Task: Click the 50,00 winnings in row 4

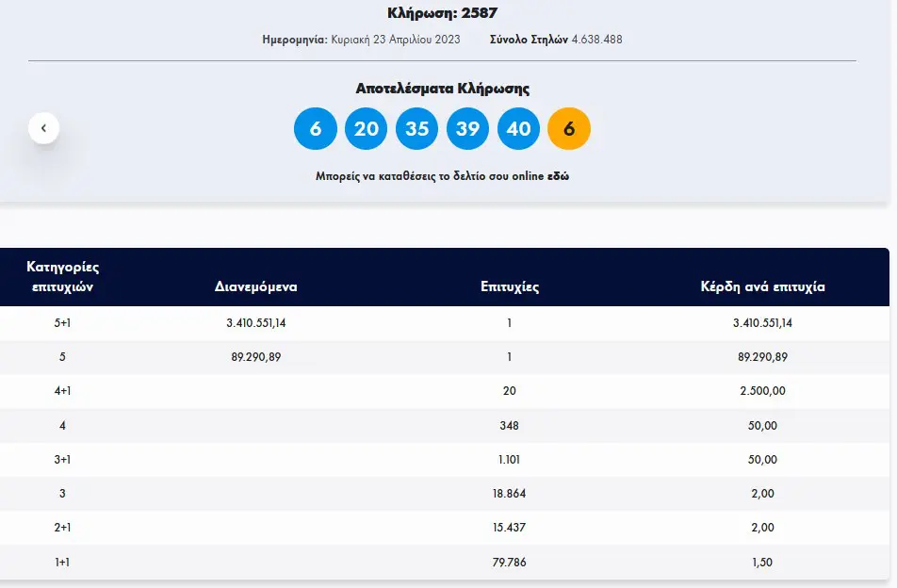Action: coord(762,426)
